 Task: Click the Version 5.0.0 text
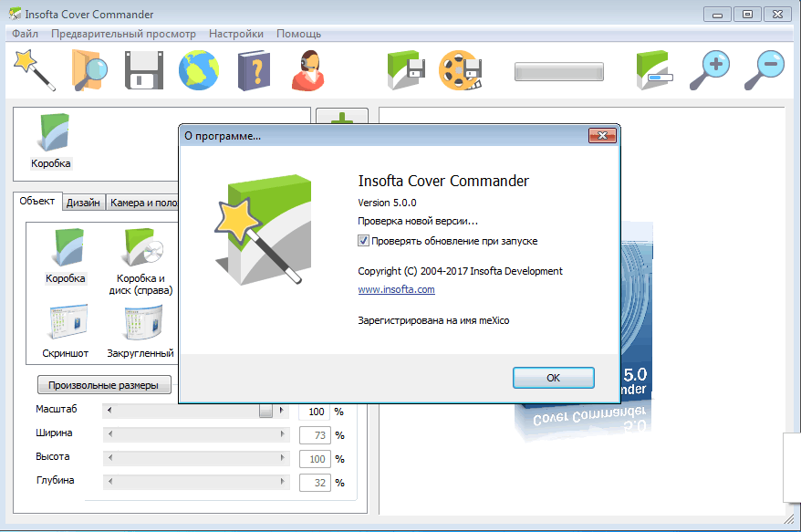[387, 203]
